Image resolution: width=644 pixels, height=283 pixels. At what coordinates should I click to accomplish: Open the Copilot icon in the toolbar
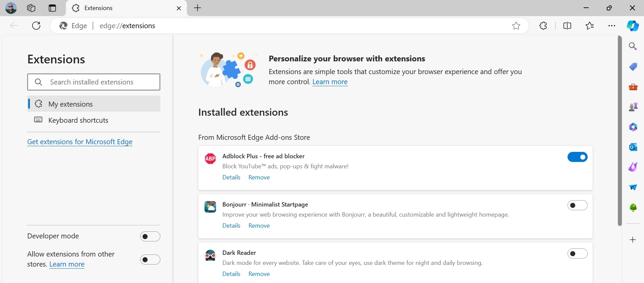pos(633,26)
